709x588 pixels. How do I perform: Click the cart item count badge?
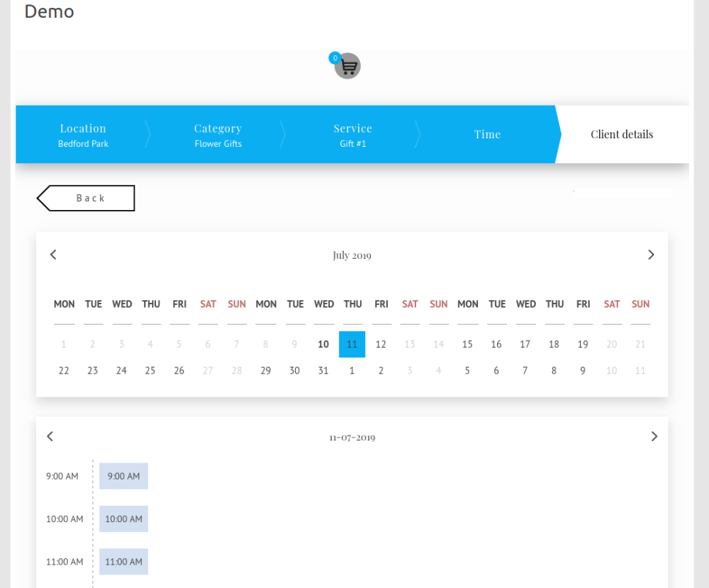click(335, 58)
